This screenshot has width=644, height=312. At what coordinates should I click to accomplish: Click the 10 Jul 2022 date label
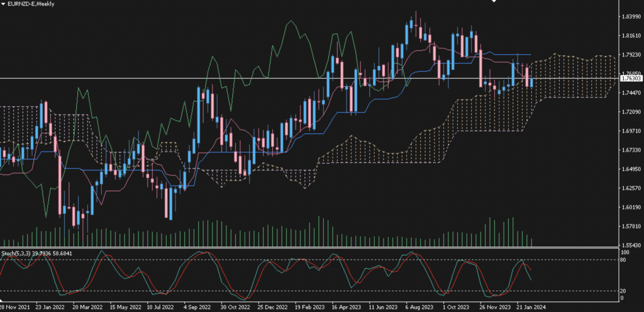[x=160, y=307]
